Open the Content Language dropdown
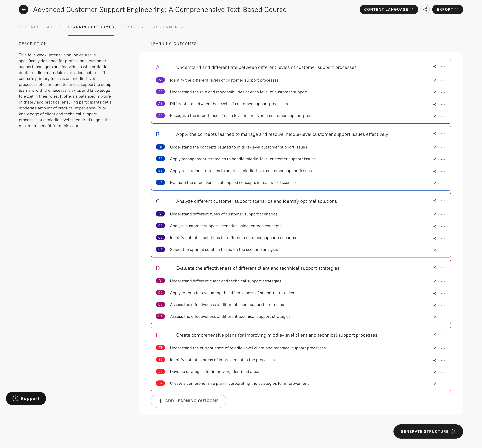Image resolution: width=482 pixels, height=448 pixels. [388, 9]
